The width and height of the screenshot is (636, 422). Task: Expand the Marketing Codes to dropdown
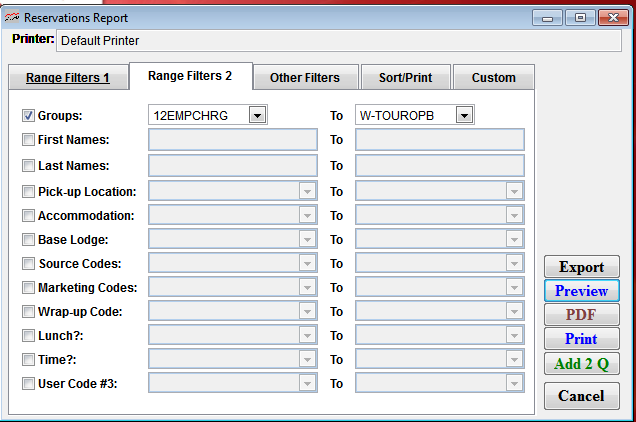pos(514,287)
